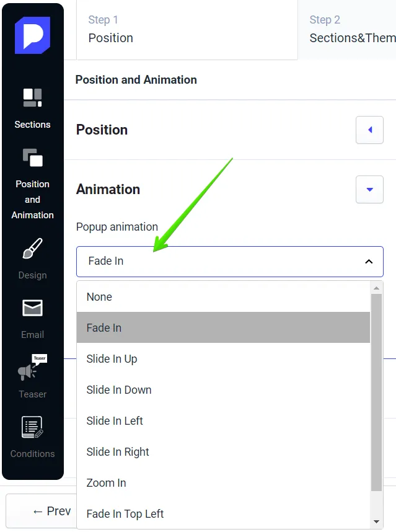Click the down arrow below the options scrollbar
The width and height of the screenshot is (396, 532).
tap(377, 522)
